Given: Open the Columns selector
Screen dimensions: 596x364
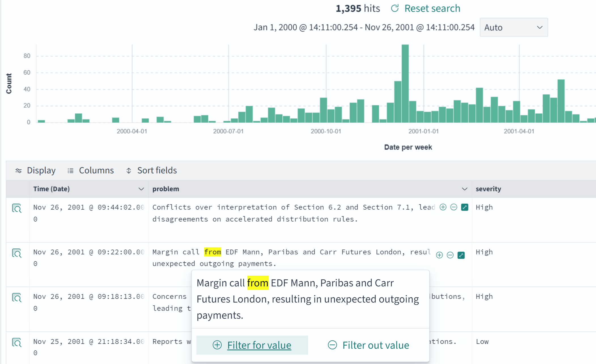Looking at the screenshot, I should coord(91,171).
